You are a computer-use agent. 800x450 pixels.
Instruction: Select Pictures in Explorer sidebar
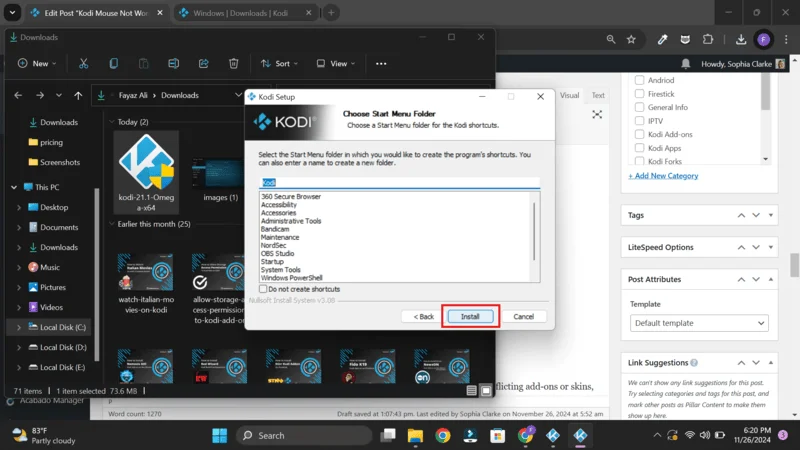tap(53, 288)
